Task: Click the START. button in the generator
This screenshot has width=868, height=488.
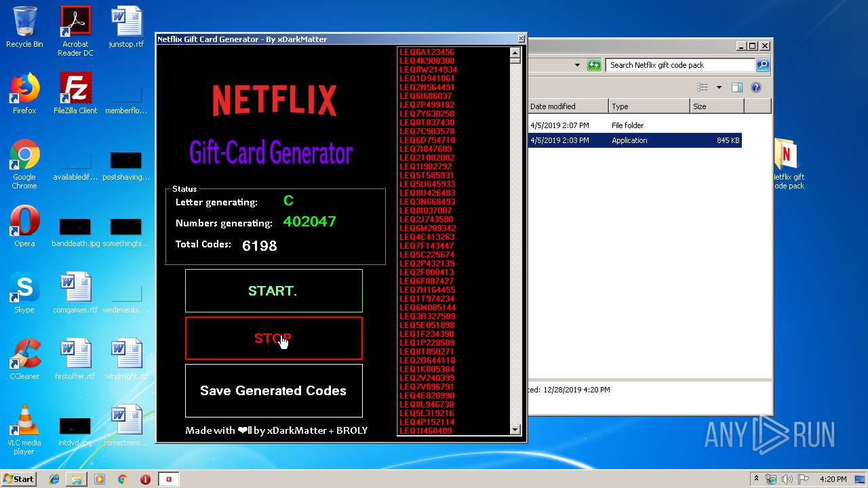Action: (x=274, y=291)
